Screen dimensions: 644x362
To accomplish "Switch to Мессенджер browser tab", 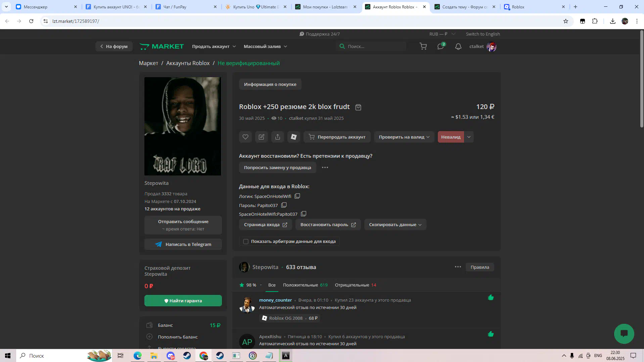I will tap(47, 7).
